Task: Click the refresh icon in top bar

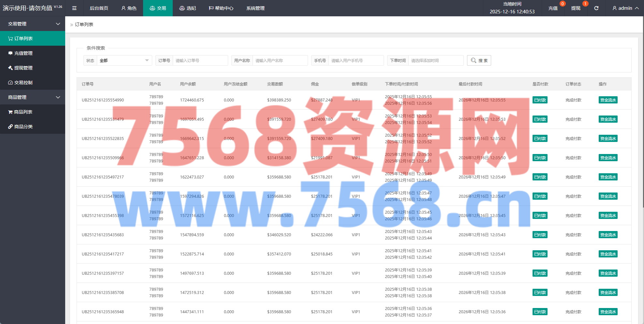Action: pyautogui.click(x=596, y=8)
